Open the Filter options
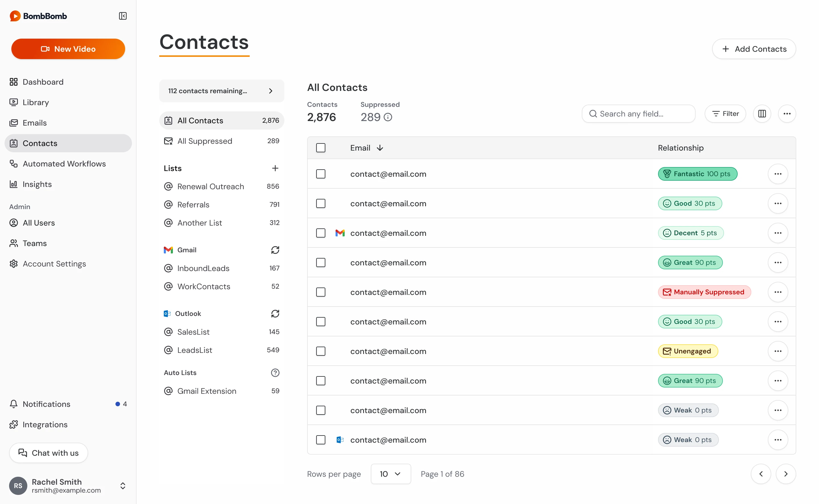Viewport: 819px width, 504px height. click(725, 114)
